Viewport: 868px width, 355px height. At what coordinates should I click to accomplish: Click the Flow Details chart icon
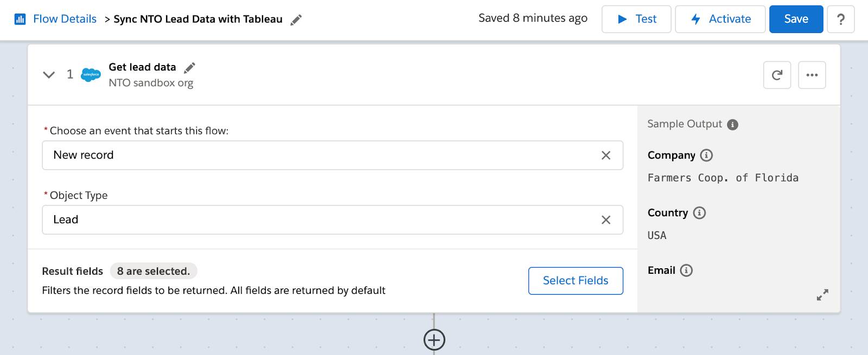click(x=20, y=20)
